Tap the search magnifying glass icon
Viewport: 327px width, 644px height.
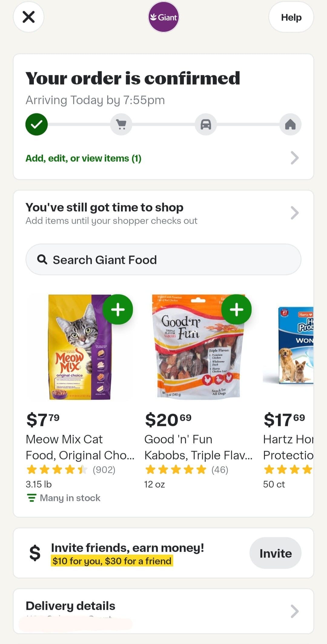[x=42, y=259]
